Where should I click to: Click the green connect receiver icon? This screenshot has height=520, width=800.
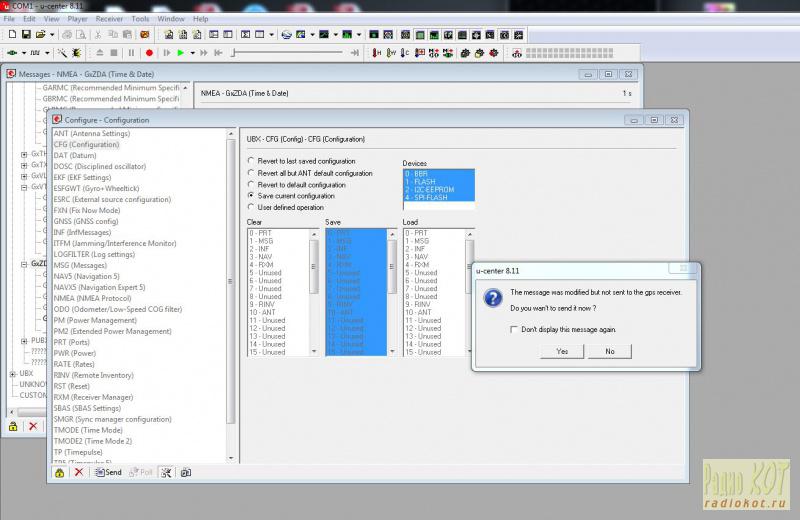tap(12, 53)
